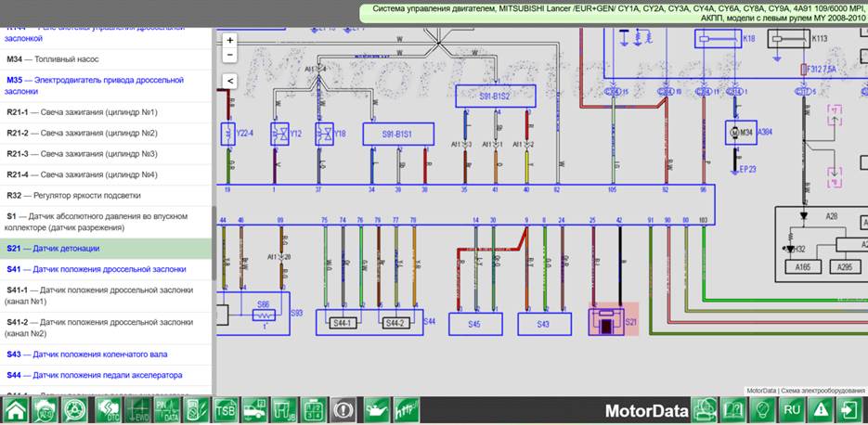Open the Home icon in bottom toolbar
The image size is (868, 425).
(x=16, y=410)
